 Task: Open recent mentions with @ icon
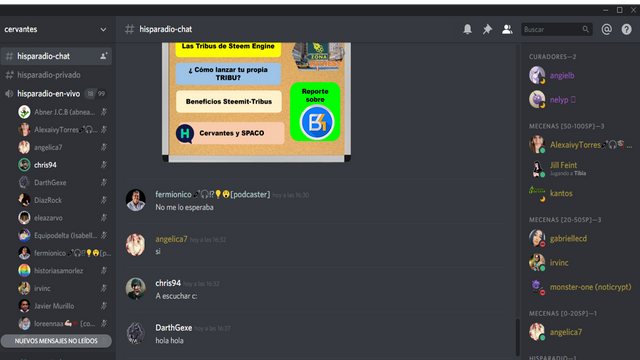coord(607,29)
